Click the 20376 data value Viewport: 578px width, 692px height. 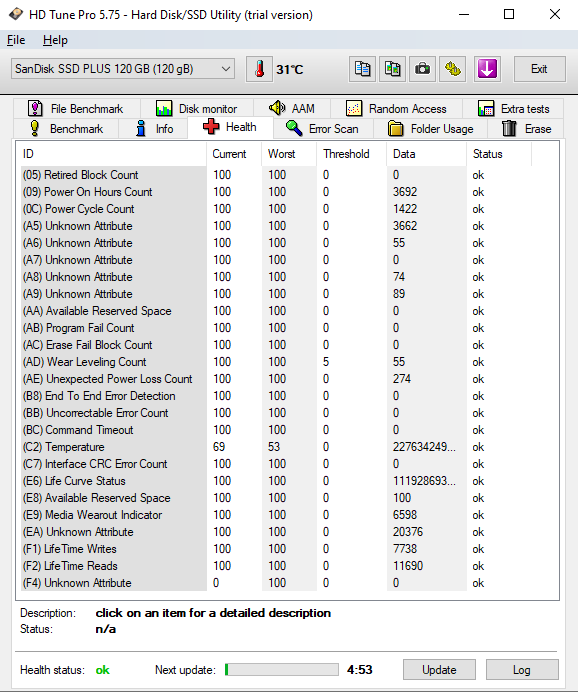click(x=408, y=532)
